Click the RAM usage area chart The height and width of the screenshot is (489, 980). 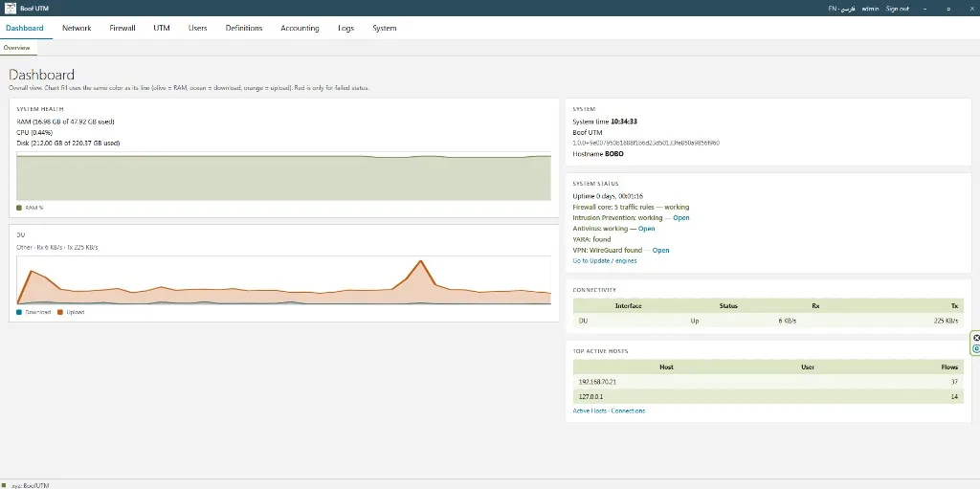click(x=283, y=176)
